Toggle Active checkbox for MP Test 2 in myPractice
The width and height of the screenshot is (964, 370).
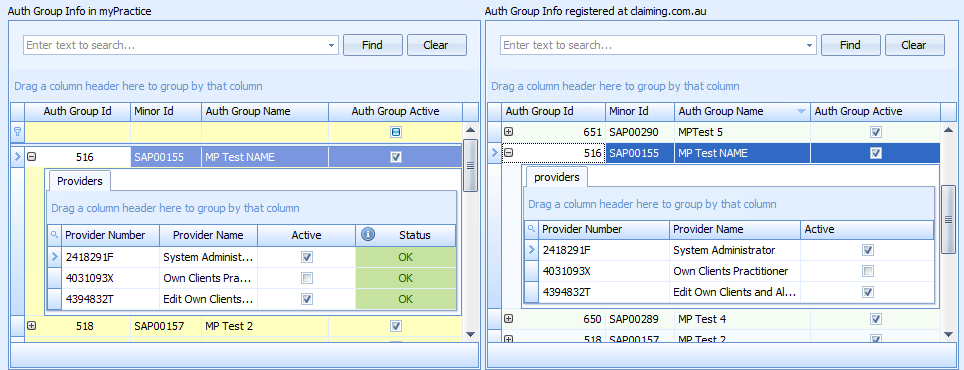tap(396, 326)
